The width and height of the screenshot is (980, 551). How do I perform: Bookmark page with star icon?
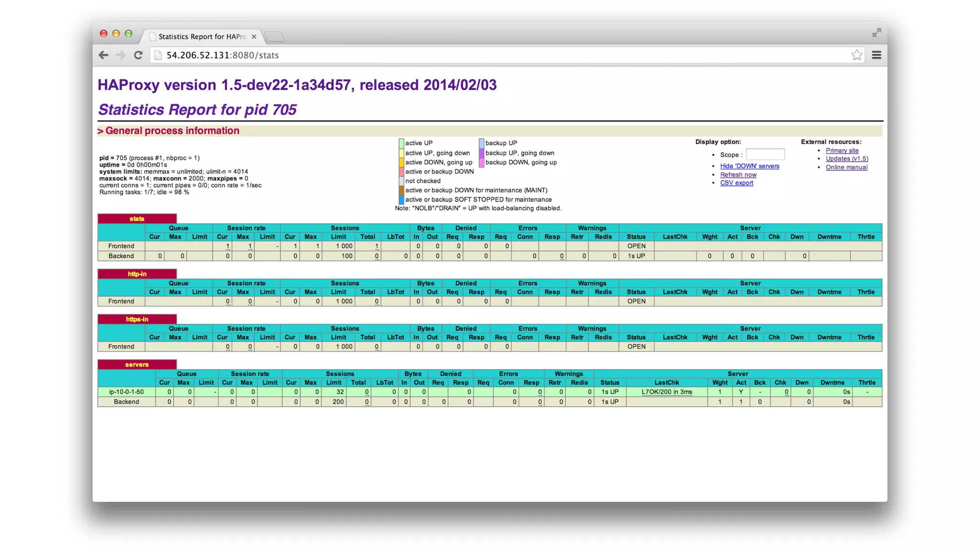click(x=857, y=55)
